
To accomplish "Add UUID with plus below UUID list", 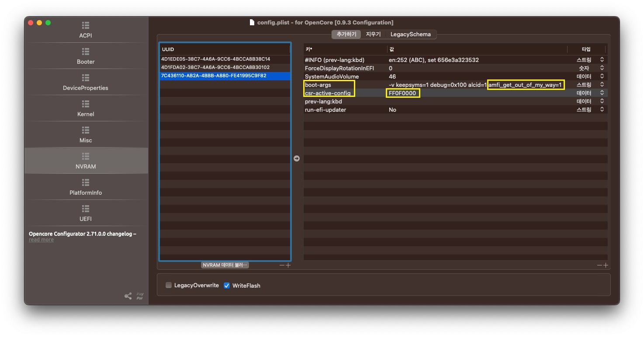I will (x=288, y=265).
